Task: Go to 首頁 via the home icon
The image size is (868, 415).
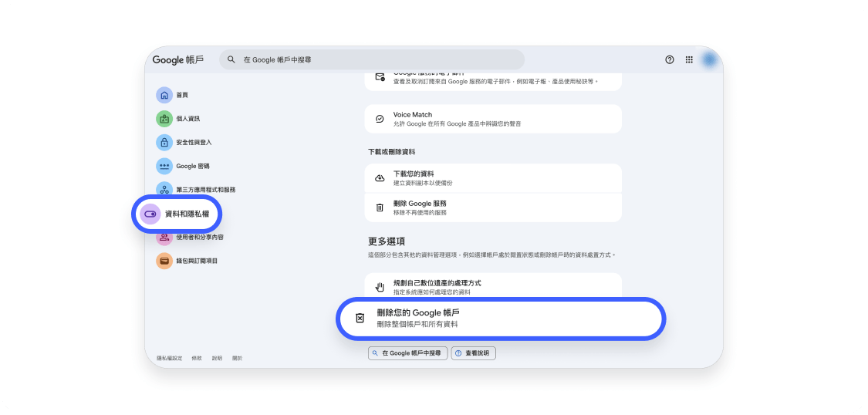Action: [x=164, y=95]
